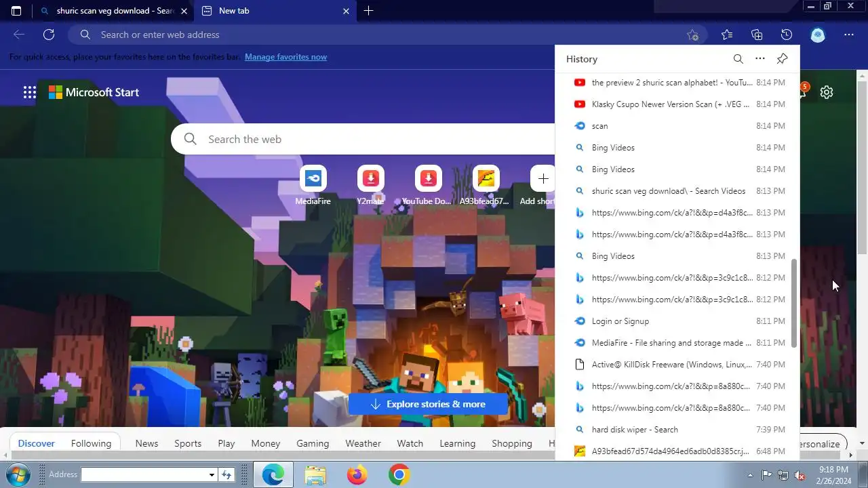Click the History panel scrollbar thumb
The width and height of the screenshot is (868, 488).
(794, 303)
